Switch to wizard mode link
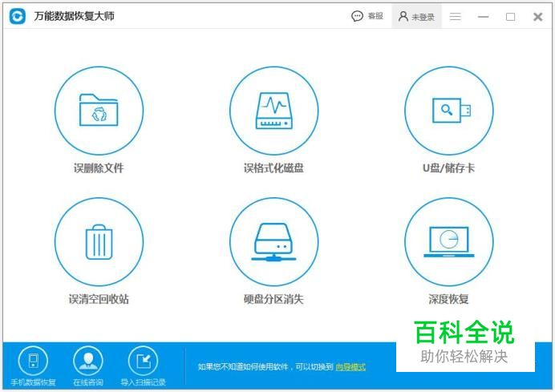 coord(350,367)
